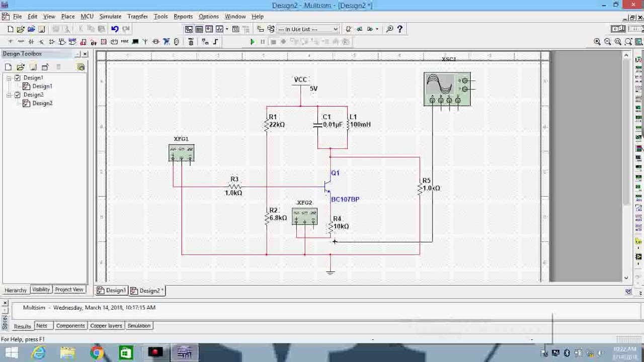Open the Simulate menu

(x=110, y=16)
